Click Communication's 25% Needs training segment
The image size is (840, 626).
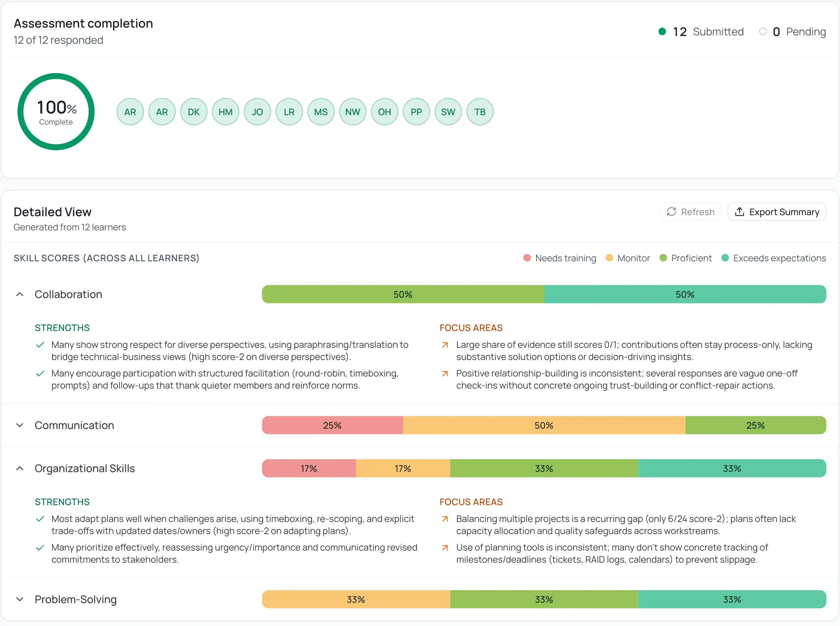point(332,425)
